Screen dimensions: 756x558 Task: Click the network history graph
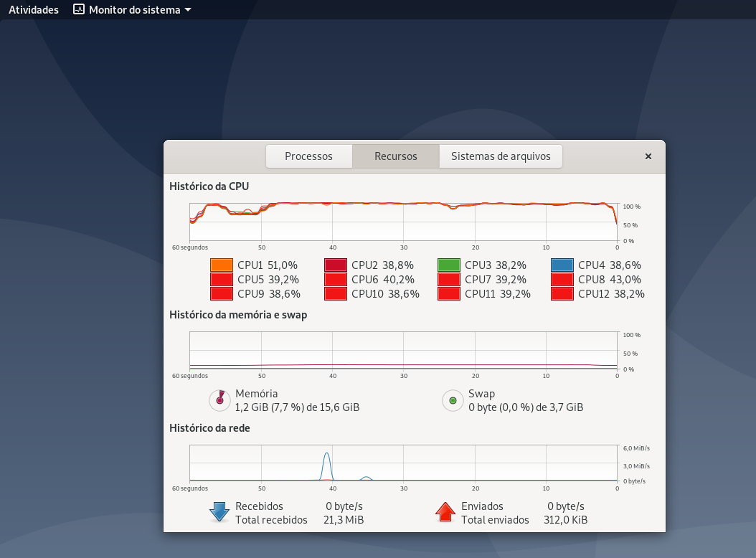(x=403, y=463)
